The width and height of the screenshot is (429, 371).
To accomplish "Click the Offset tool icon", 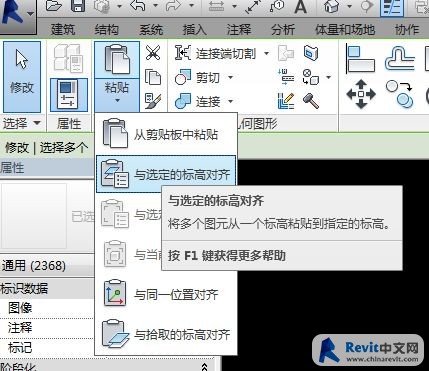I will pyautogui.click(x=399, y=59).
